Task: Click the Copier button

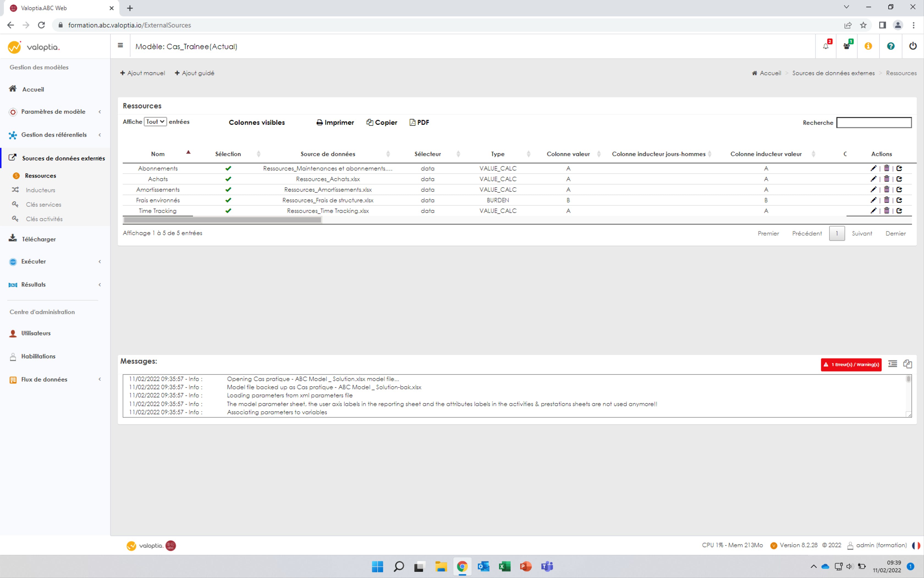Action: (x=381, y=122)
